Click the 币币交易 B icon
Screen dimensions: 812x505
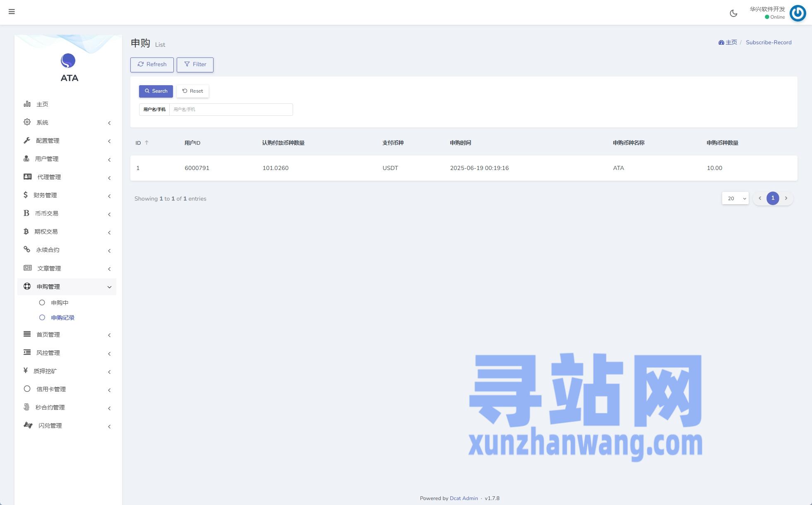point(26,213)
